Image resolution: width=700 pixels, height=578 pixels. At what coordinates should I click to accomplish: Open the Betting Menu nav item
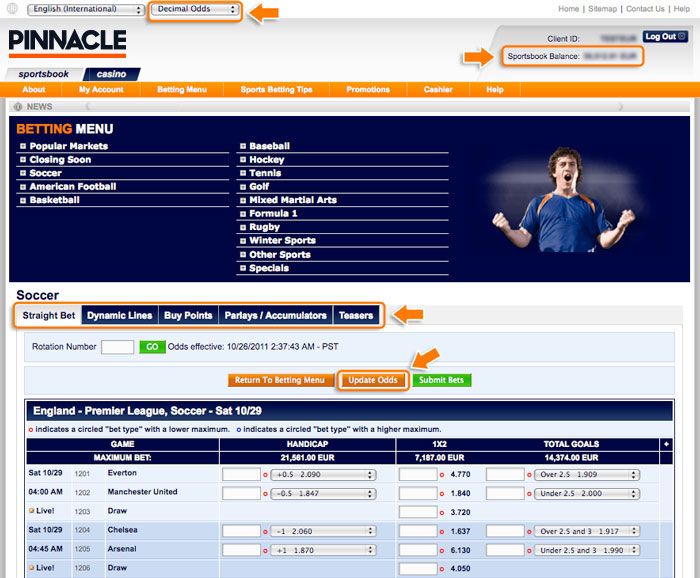point(182,89)
